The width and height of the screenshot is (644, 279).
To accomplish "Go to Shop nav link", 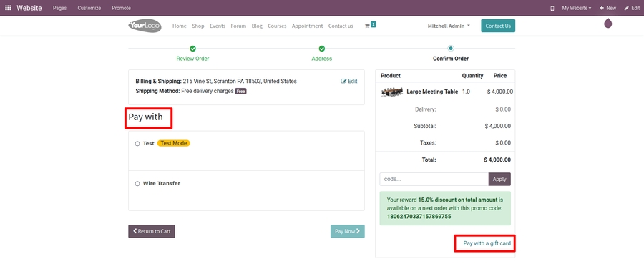I will (198, 26).
